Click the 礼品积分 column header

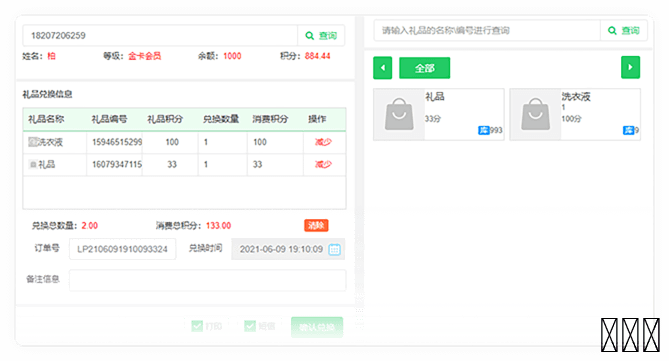tap(165, 119)
